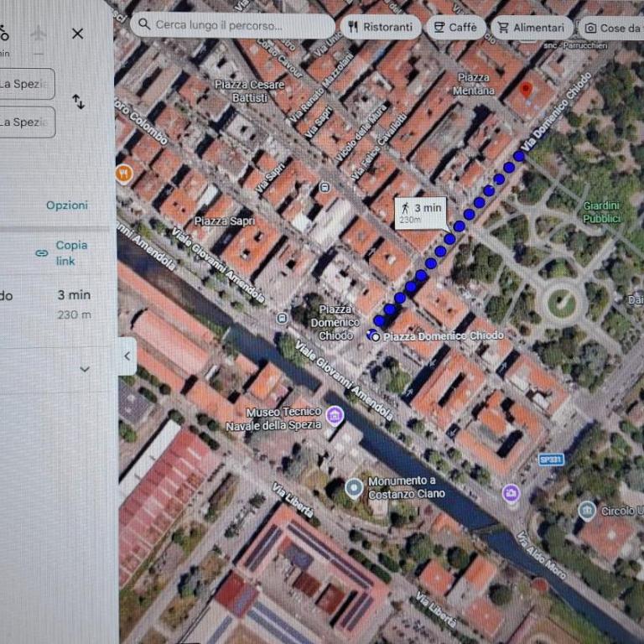This screenshot has width=644, height=644.
Task: Click the Monumento a Costanzo Ciano pin
Action: click(x=354, y=488)
